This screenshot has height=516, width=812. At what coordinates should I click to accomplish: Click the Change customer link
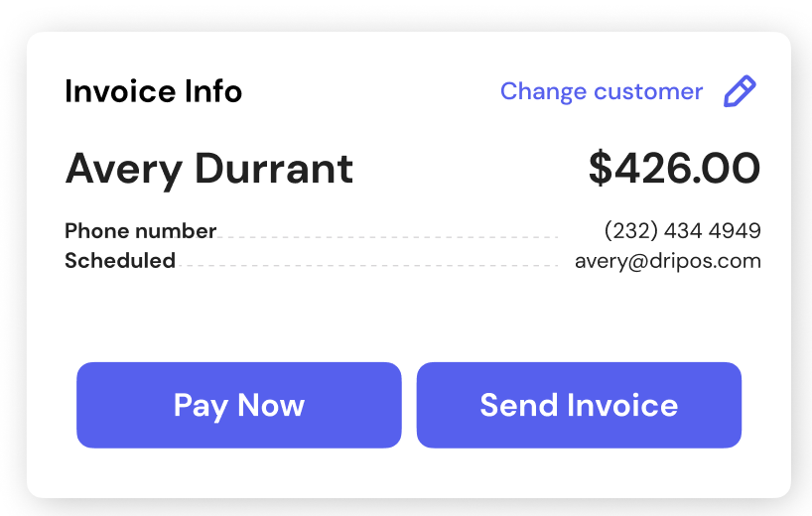coord(601,91)
